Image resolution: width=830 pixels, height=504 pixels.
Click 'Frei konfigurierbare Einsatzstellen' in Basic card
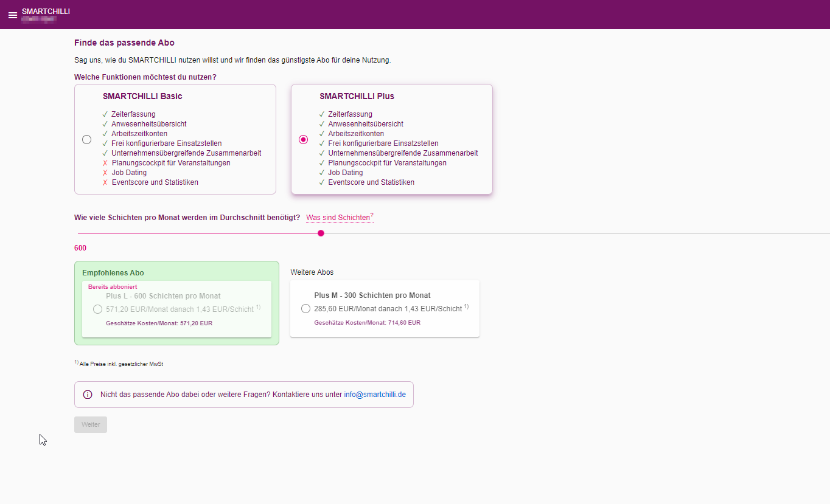(167, 143)
